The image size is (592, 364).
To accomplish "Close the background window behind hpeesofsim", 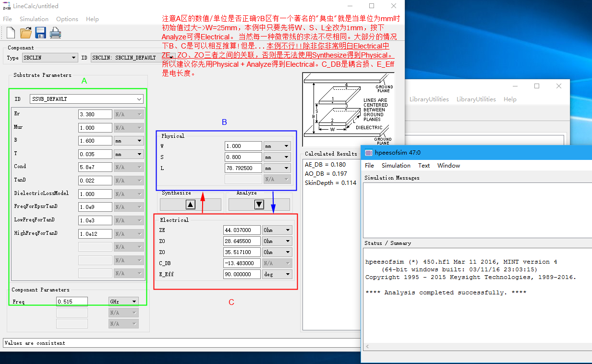I will (x=559, y=86).
